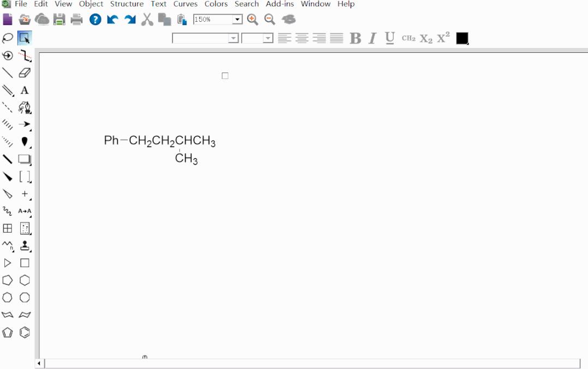Toggle bold text formatting
This screenshot has width=588, height=369.
(355, 39)
